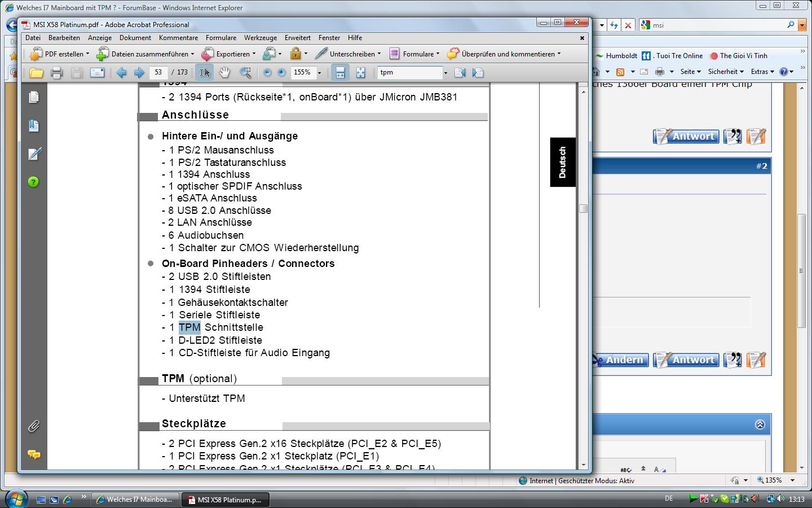
Task: Open the Anzeige menu
Action: [x=100, y=38]
